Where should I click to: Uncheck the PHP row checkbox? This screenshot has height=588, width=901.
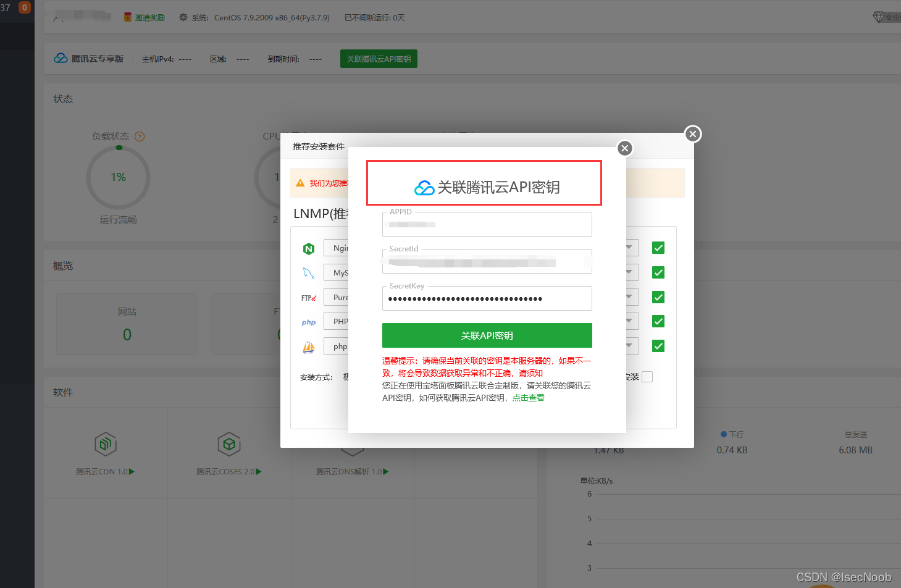(x=658, y=321)
